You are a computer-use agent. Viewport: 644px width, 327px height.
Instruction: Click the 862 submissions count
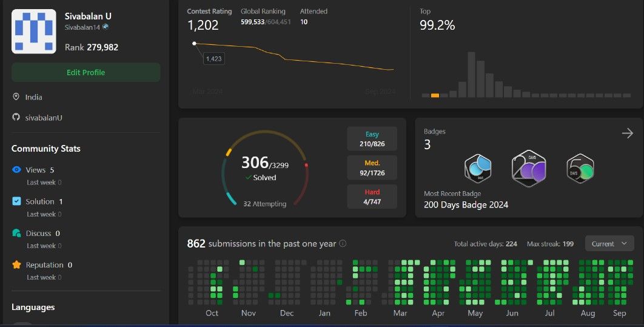click(x=196, y=244)
